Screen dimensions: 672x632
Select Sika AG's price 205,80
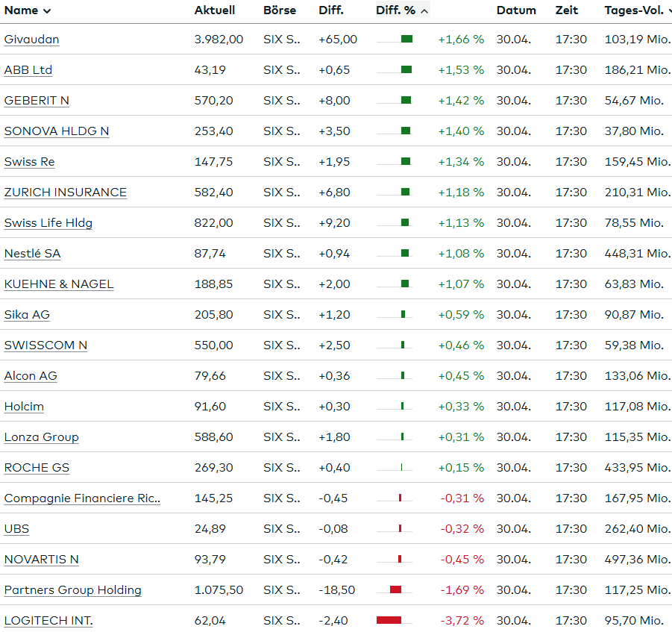click(x=214, y=315)
